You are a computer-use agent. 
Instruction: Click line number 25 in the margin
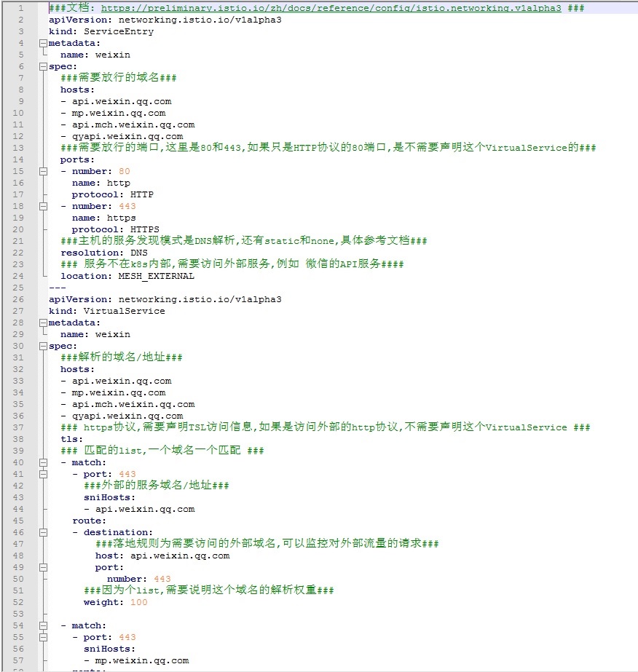[x=19, y=288]
